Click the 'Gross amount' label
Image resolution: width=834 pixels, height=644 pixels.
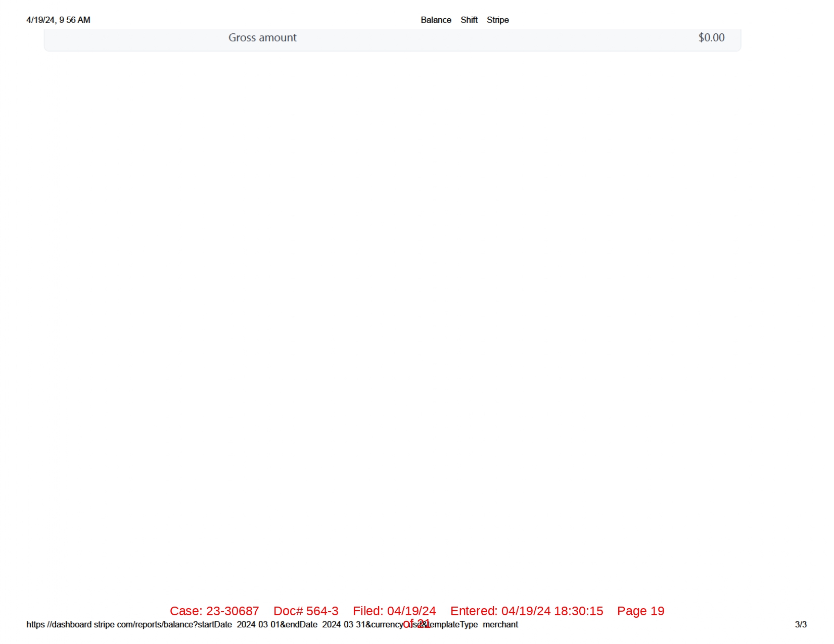pyautogui.click(x=262, y=38)
